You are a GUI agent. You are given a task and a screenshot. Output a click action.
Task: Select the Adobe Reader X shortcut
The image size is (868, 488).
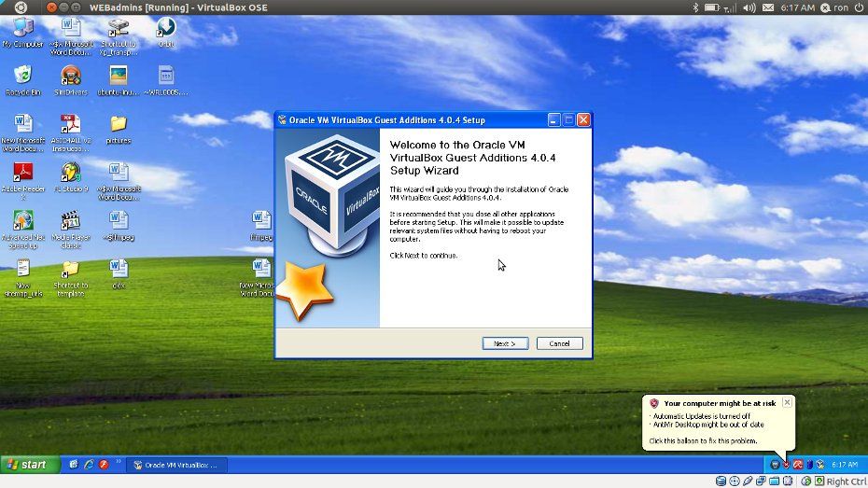click(x=22, y=181)
